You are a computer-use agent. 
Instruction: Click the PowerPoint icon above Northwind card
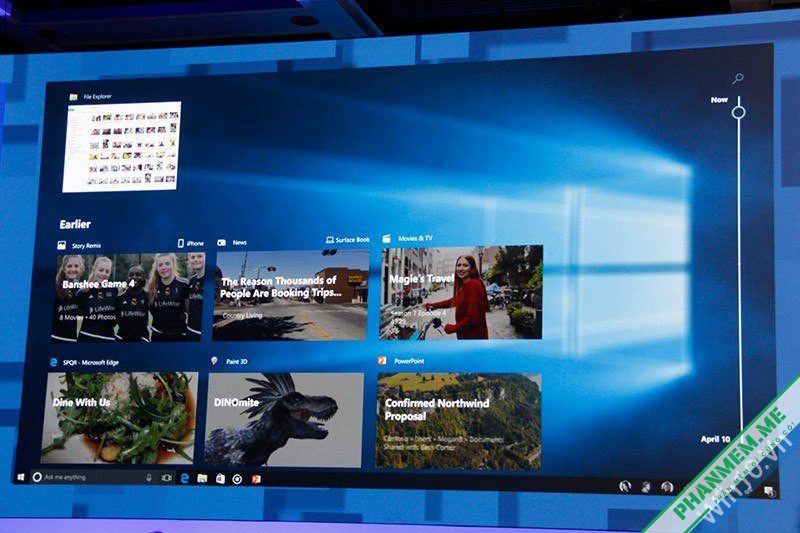click(x=382, y=361)
